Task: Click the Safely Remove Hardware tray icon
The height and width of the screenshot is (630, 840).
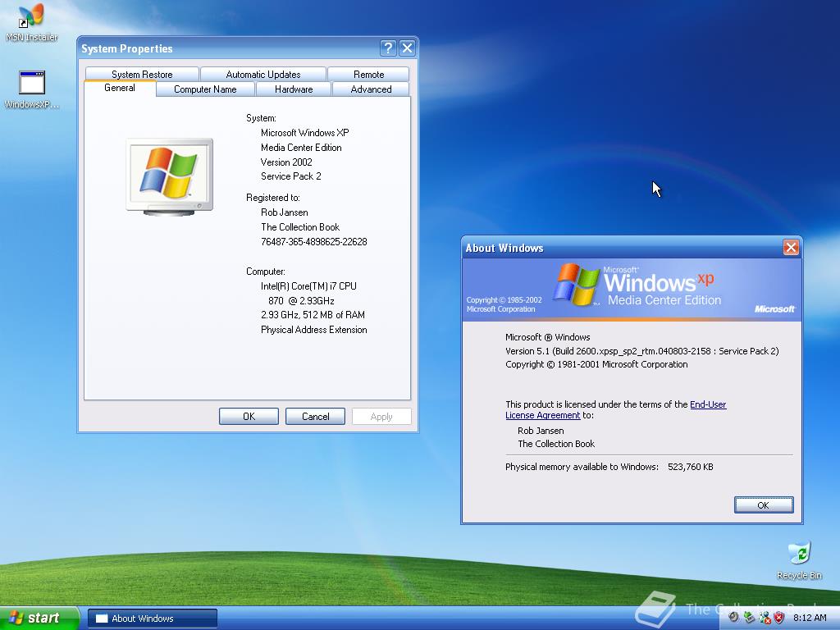Action: tap(749, 618)
